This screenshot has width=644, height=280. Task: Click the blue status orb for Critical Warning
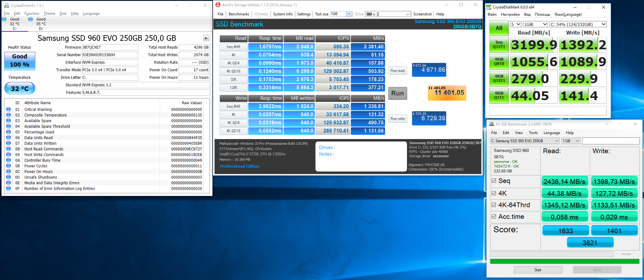click(x=8, y=109)
